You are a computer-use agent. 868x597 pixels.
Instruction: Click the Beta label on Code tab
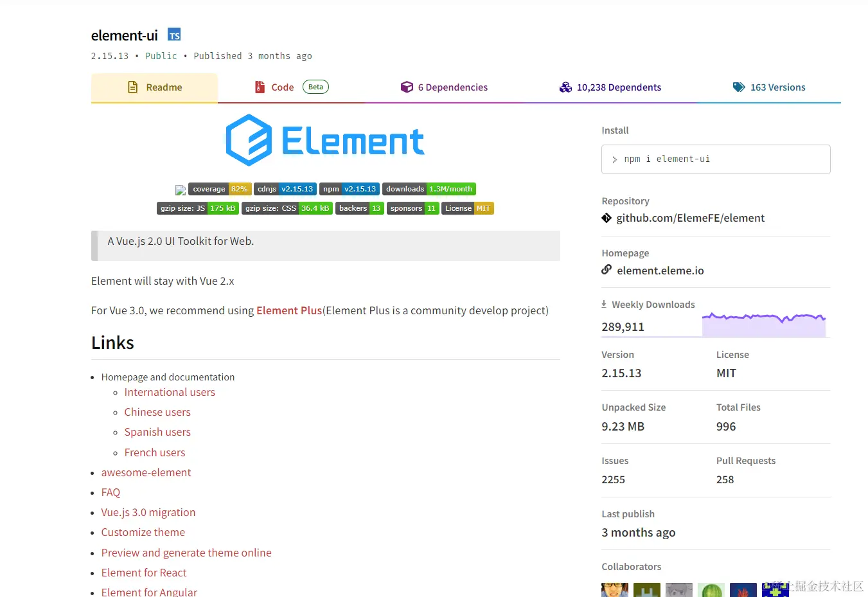315,87
